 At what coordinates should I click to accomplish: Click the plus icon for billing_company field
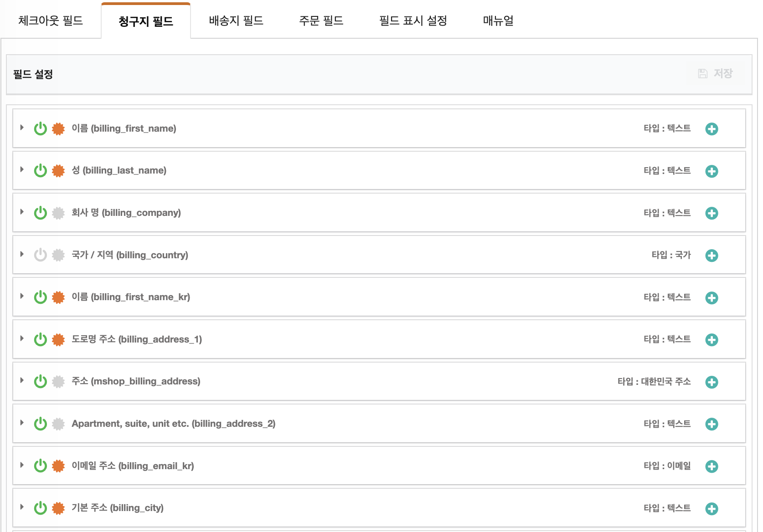click(x=711, y=213)
